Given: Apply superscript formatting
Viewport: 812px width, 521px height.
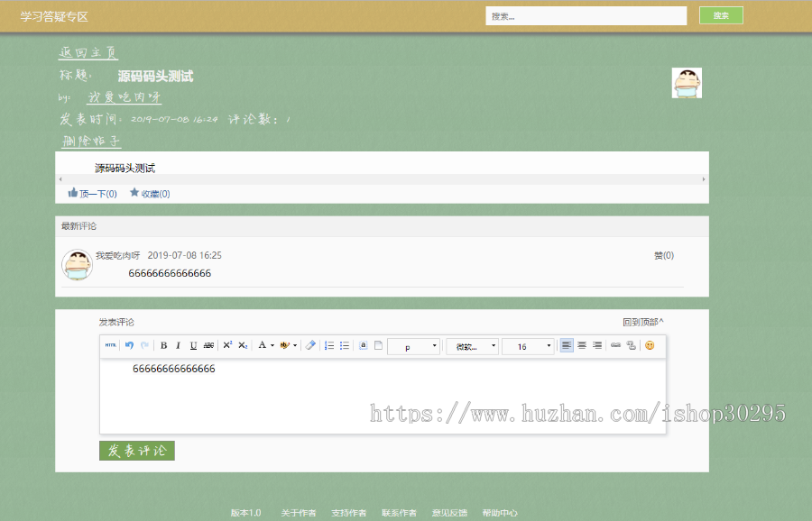Looking at the screenshot, I should pos(228,345).
